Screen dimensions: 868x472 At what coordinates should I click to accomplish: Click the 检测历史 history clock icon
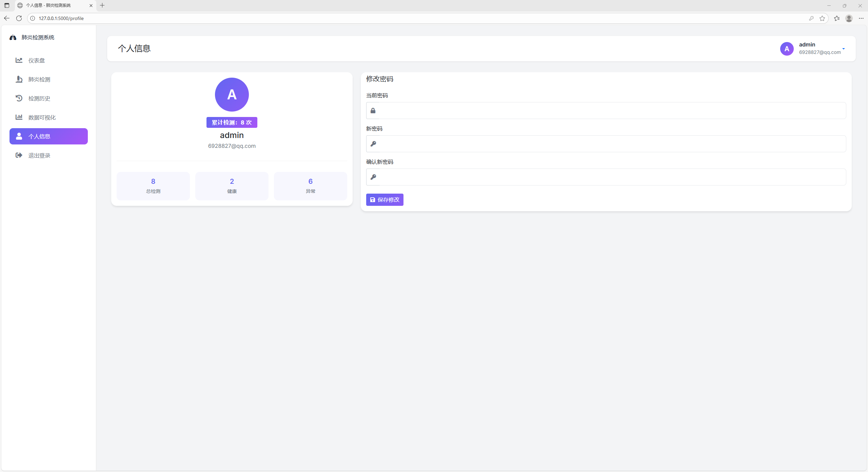(19, 98)
